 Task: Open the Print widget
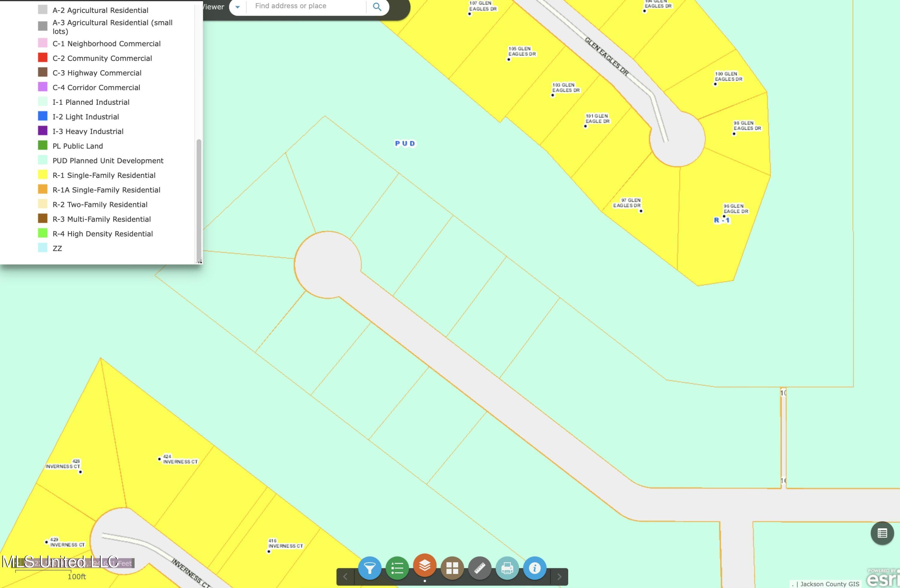pyautogui.click(x=507, y=568)
